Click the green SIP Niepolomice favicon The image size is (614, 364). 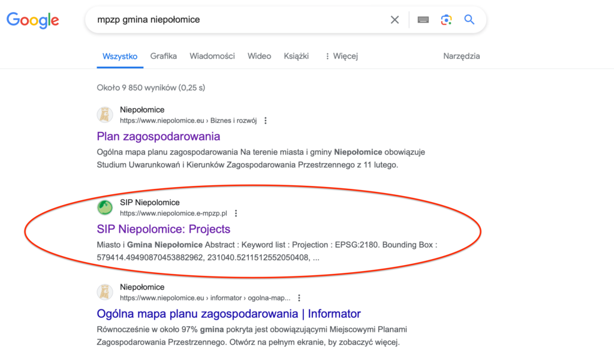pyautogui.click(x=105, y=207)
